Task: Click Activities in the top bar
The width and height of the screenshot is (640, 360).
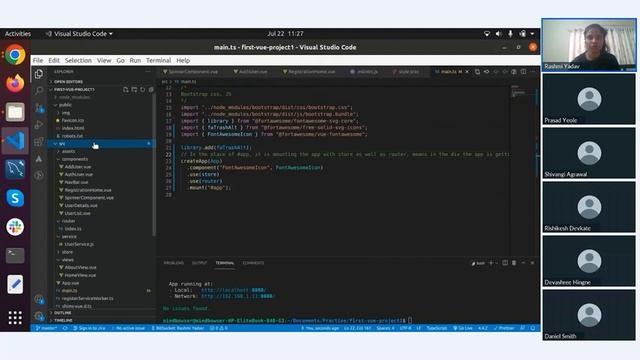Action: click(18, 34)
